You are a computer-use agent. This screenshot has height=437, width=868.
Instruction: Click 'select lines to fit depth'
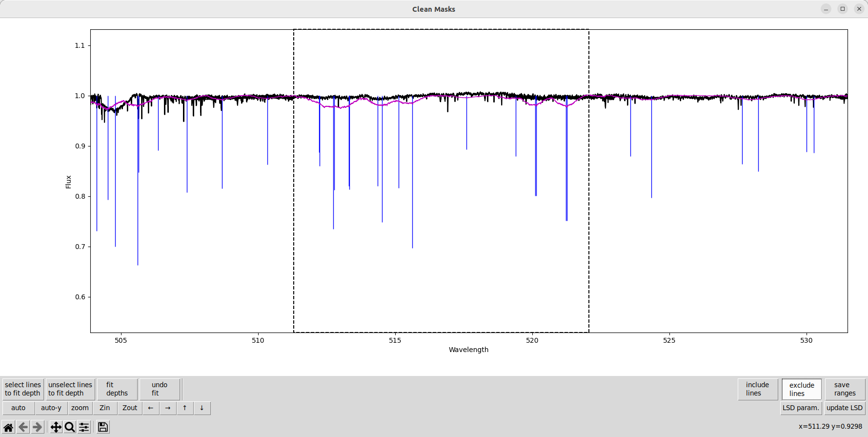coord(23,389)
